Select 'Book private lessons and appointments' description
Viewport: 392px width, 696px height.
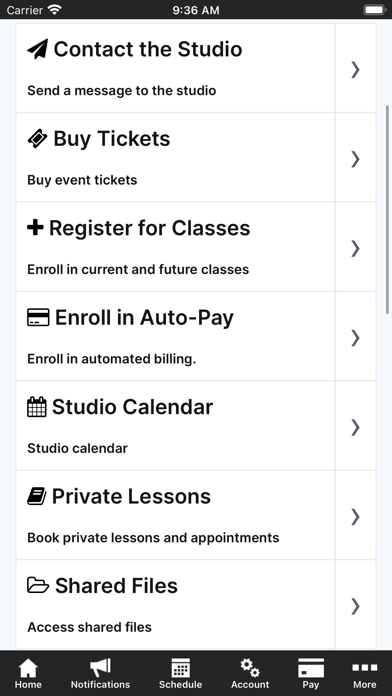coord(153,538)
